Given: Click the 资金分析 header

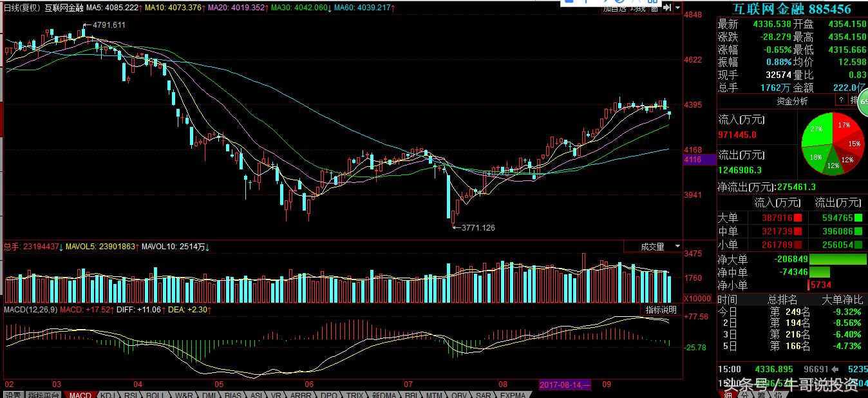Looking at the screenshot, I should 791,100.
